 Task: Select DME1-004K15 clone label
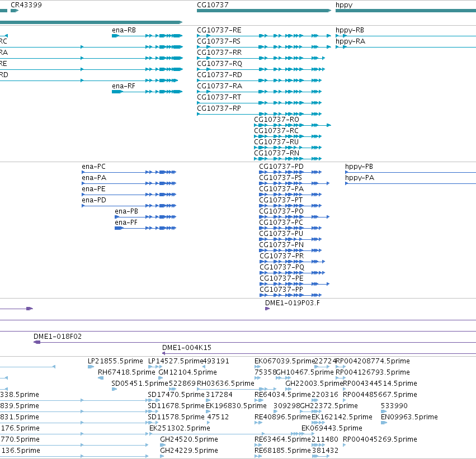tap(187, 348)
